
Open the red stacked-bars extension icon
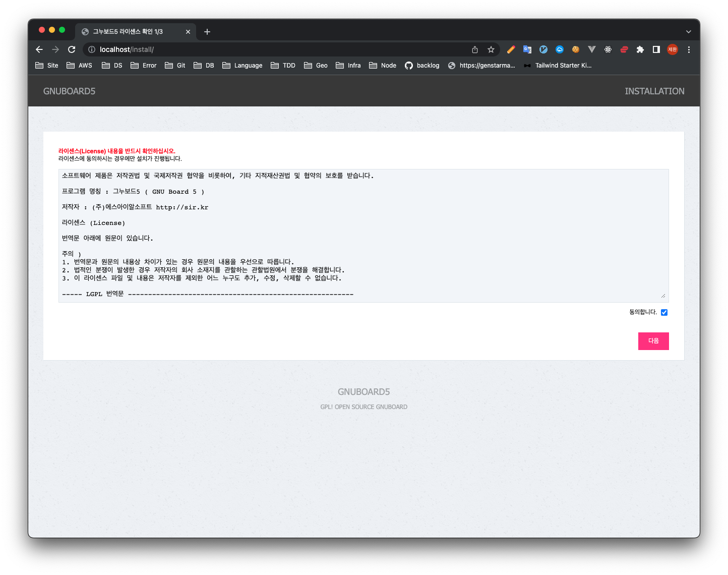click(624, 49)
